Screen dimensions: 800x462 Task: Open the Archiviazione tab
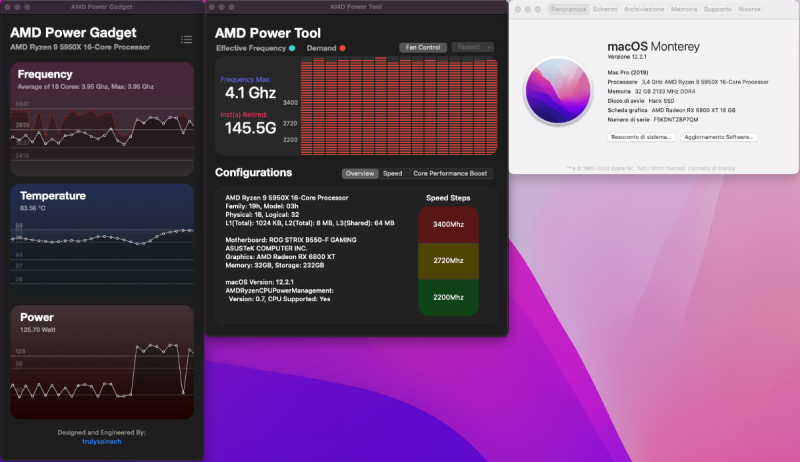click(x=644, y=9)
